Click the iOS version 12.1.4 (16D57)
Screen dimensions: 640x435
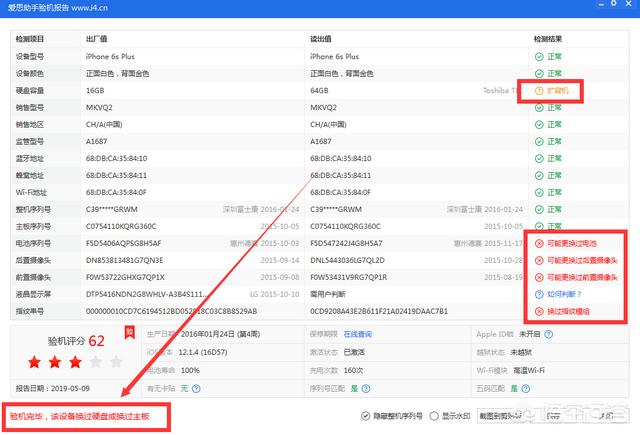click(x=203, y=352)
